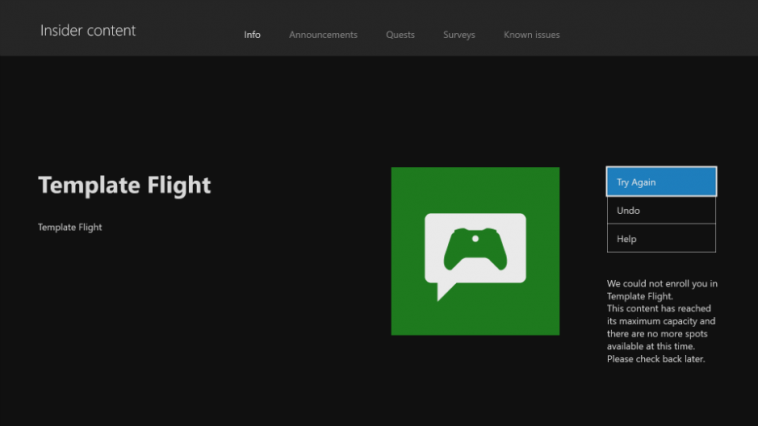Click the Try Again button

pyautogui.click(x=661, y=182)
